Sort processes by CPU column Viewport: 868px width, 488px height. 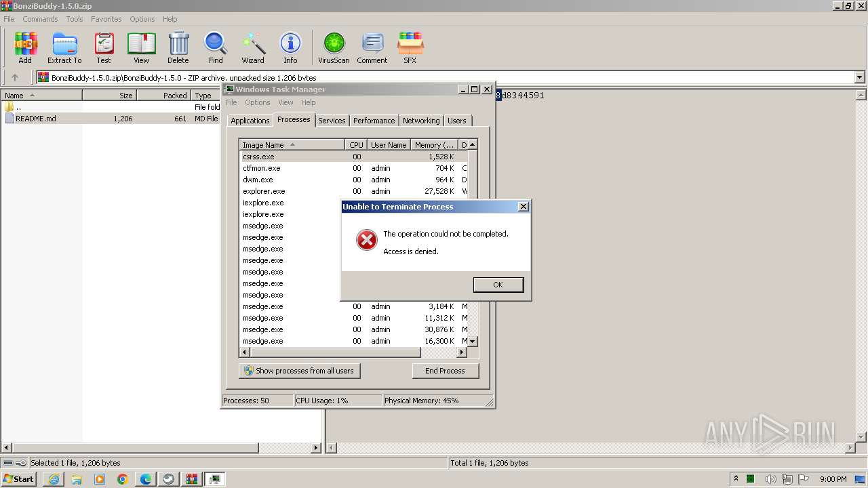click(357, 144)
